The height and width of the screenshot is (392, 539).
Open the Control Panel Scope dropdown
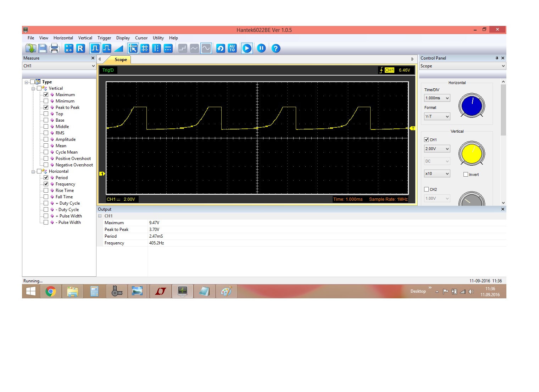[x=462, y=66]
